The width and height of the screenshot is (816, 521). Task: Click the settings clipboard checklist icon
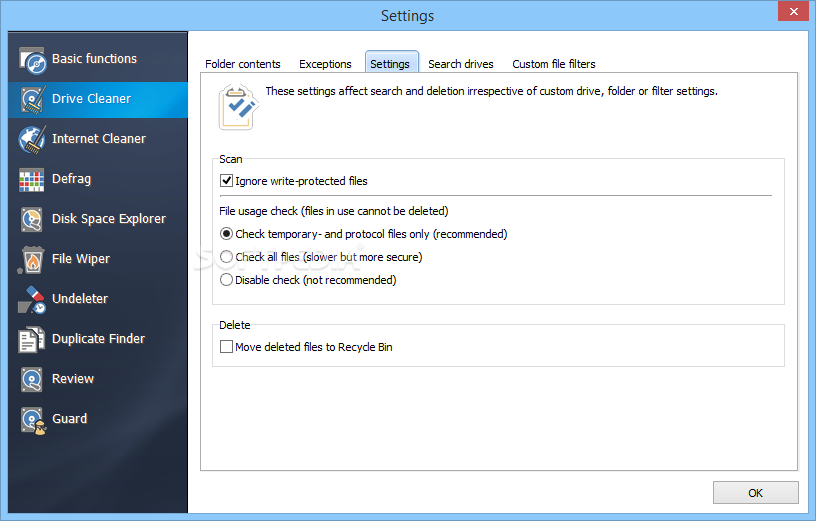(238, 107)
